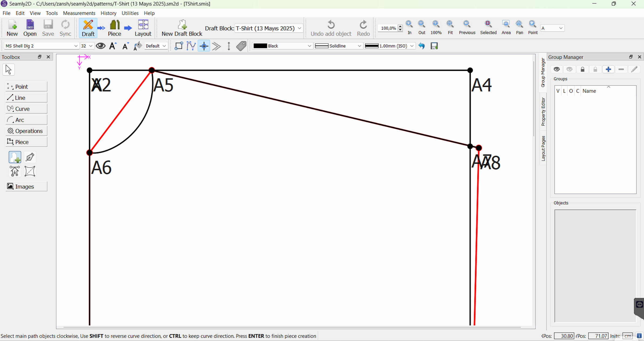The height and width of the screenshot is (341, 644).
Task: Lock all groups with lock icon
Action: pyautogui.click(x=583, y=69)
